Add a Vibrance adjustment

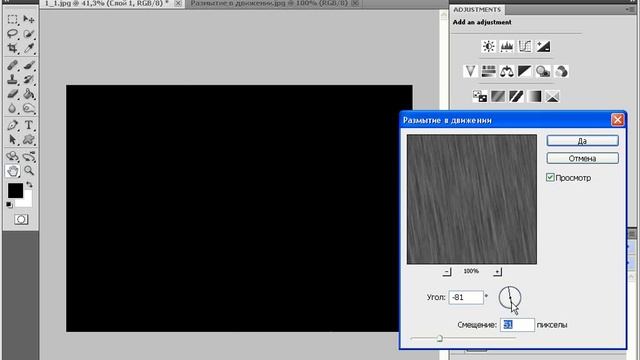pos(470,71)
